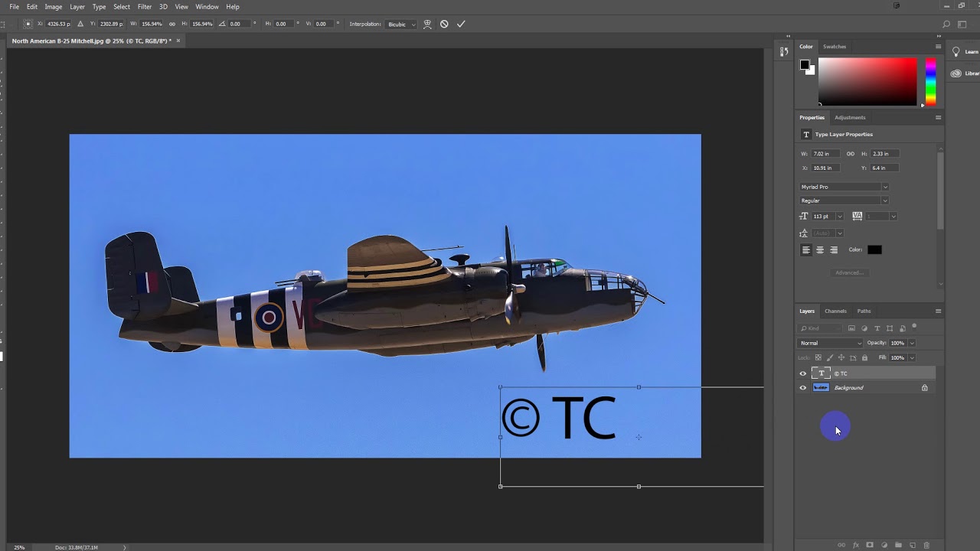Open the Fill 100% dropdown arrow

point(911,357)
